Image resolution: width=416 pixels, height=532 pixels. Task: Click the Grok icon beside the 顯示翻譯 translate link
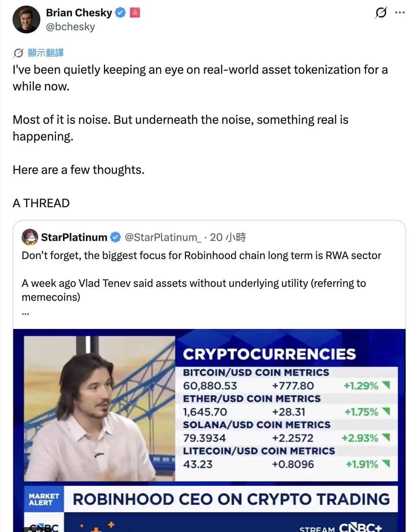pos(18,53)
